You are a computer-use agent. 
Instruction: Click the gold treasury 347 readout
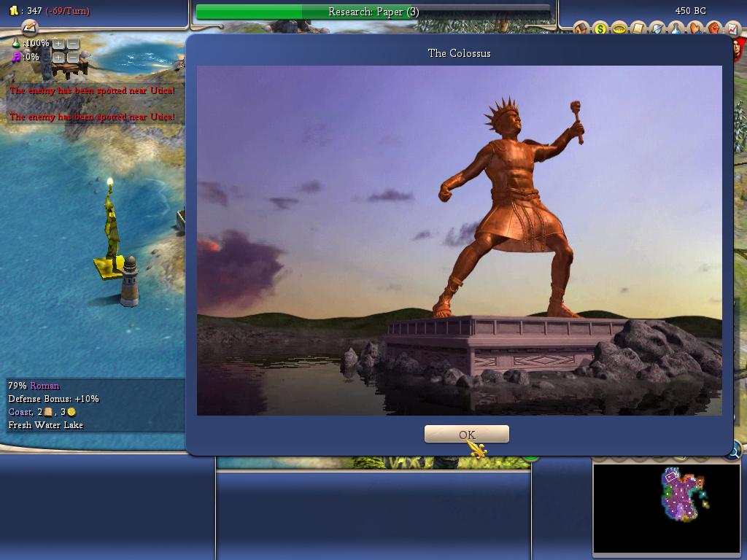click(x=49, y=10)
